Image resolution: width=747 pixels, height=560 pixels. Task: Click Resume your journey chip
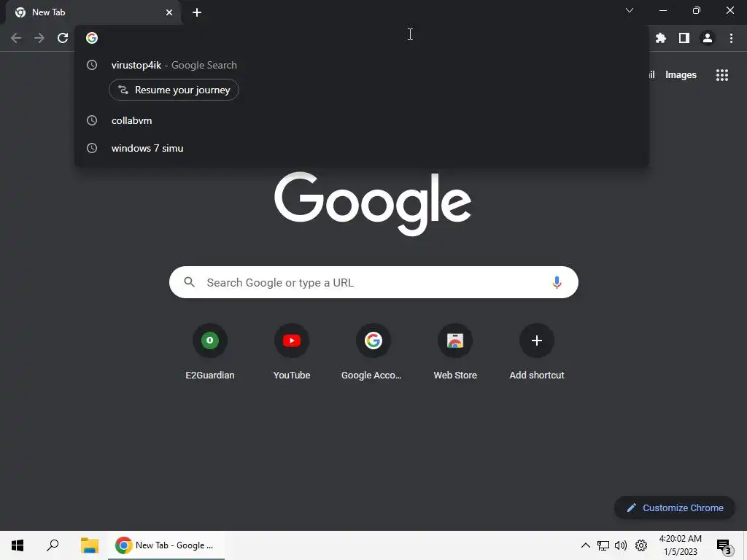(x=174, y=90)
